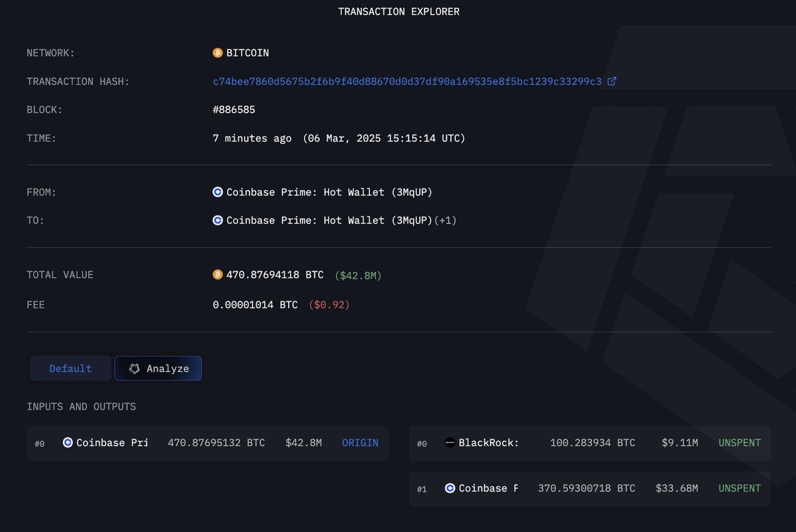Click input amount 470.87695132 BTC
The width and height of the screenshot is (796, 532).
pyautogui.click(x=216, y=442)
